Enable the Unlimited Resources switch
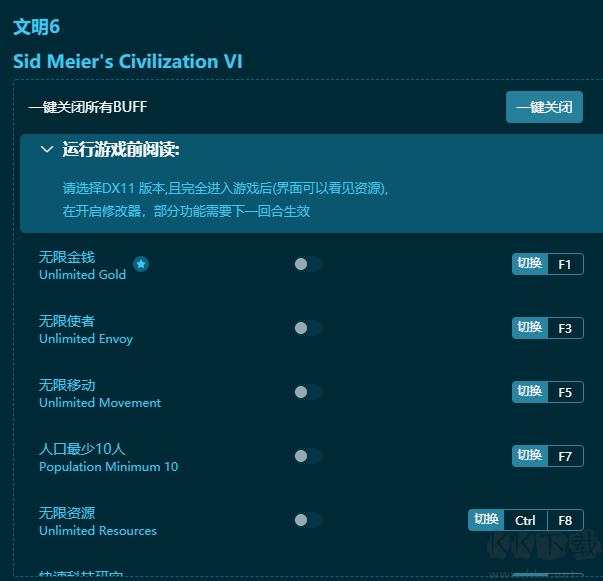603x581 pixels. click(x=308, y=520)
